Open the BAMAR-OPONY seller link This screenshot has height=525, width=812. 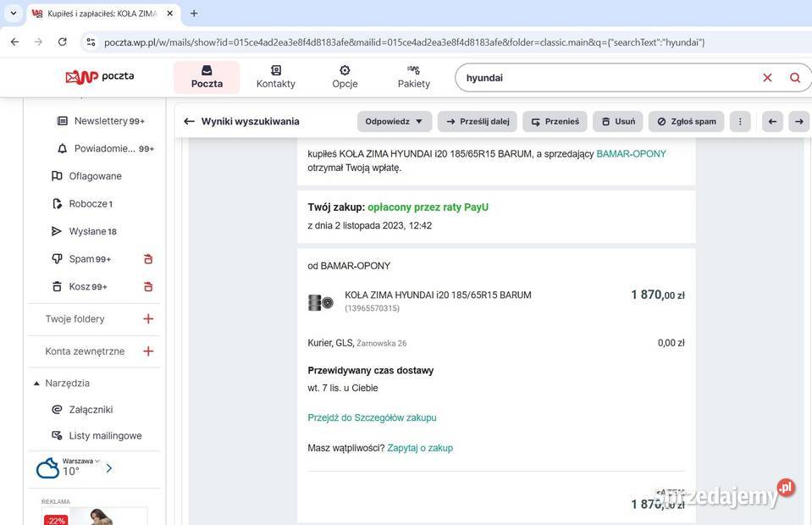[x=632, y=154]
